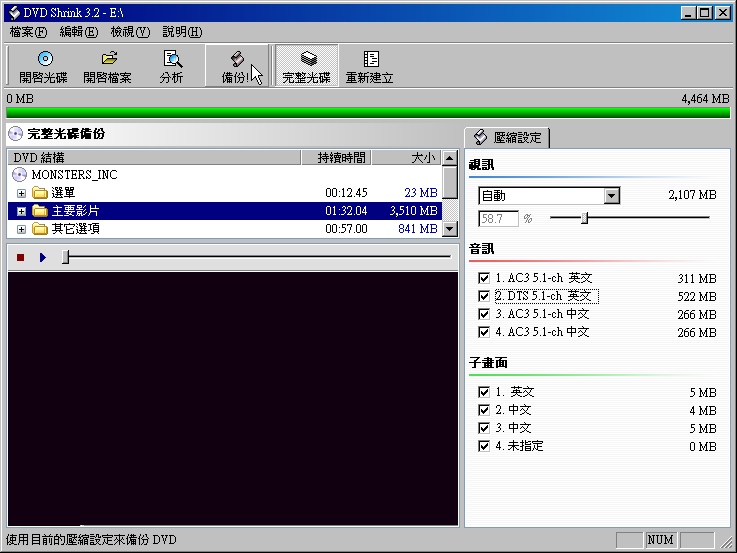The height and width of the screenshot is (553, 737).
Task: Click the black video preview area
Action: [233, 398]
